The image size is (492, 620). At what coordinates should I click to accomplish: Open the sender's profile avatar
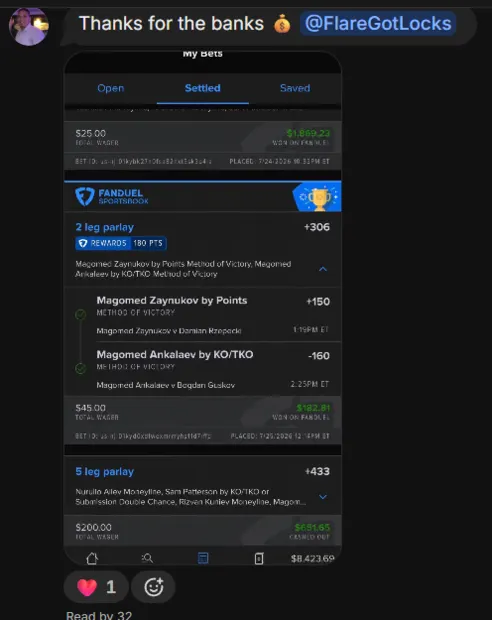coord(29,27)
